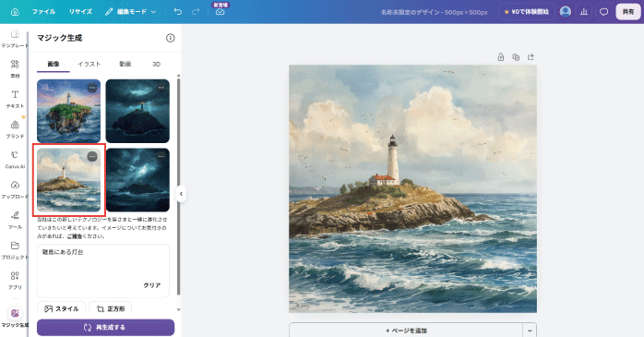Viewport: 644px width, 337px height.
Task: Switch to the 動画 tab
Action: tap(125, 64)
